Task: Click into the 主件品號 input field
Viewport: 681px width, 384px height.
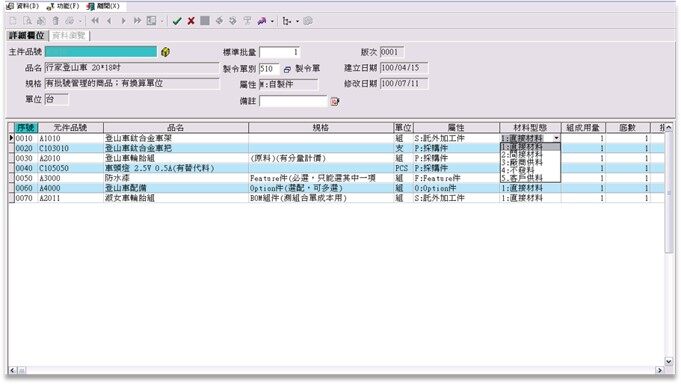Action: click(x=101, y=52)
